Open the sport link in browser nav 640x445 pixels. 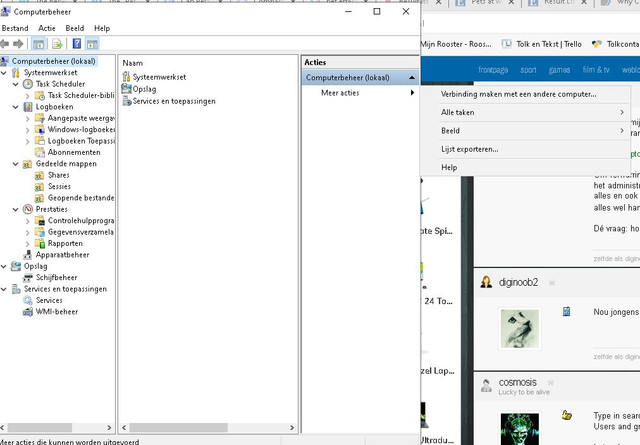click(x=528, y=70)
